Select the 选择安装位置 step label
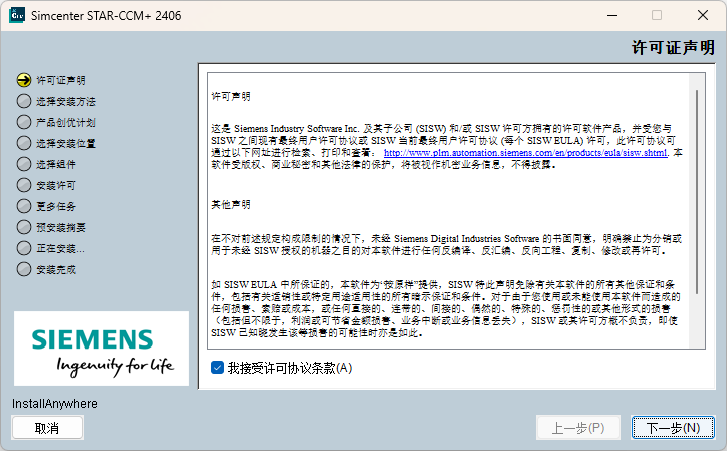Image resolution: width=727 pixels, height=451 pixels. click(66, 143)
